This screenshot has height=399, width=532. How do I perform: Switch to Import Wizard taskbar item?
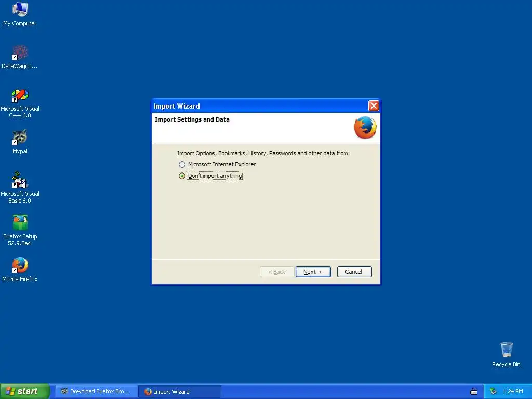click(180, 392)
